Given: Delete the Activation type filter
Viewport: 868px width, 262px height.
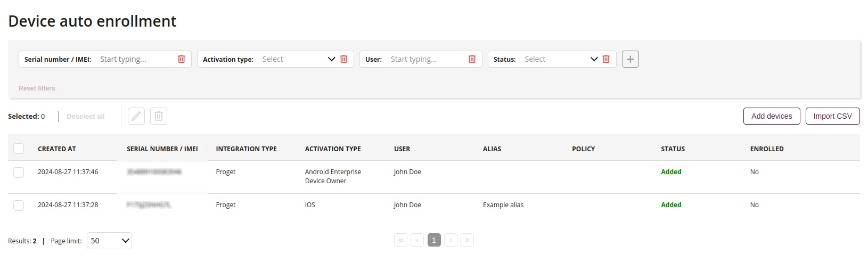Looking at the screenshot, I should point(343,59).
